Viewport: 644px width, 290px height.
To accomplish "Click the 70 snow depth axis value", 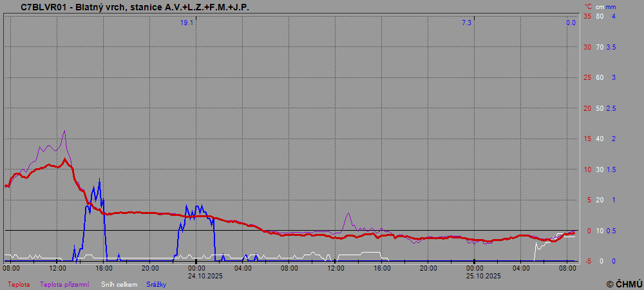I will click(x=600, y=47).
